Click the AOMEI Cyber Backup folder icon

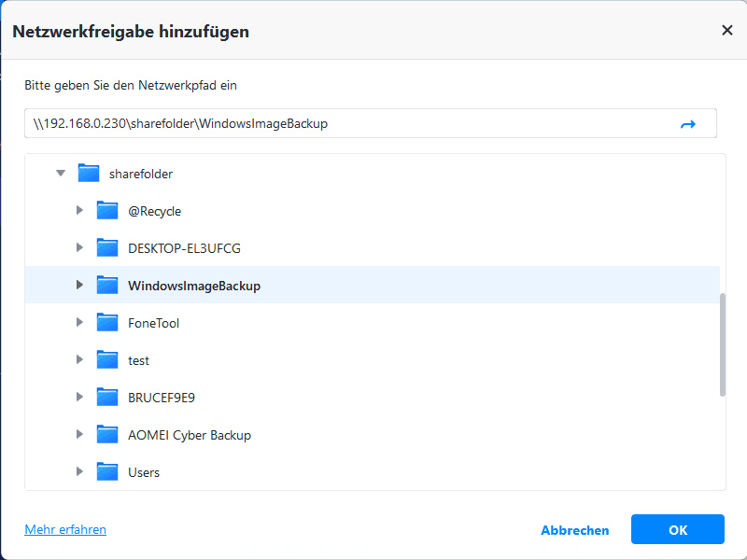[107, 435]
